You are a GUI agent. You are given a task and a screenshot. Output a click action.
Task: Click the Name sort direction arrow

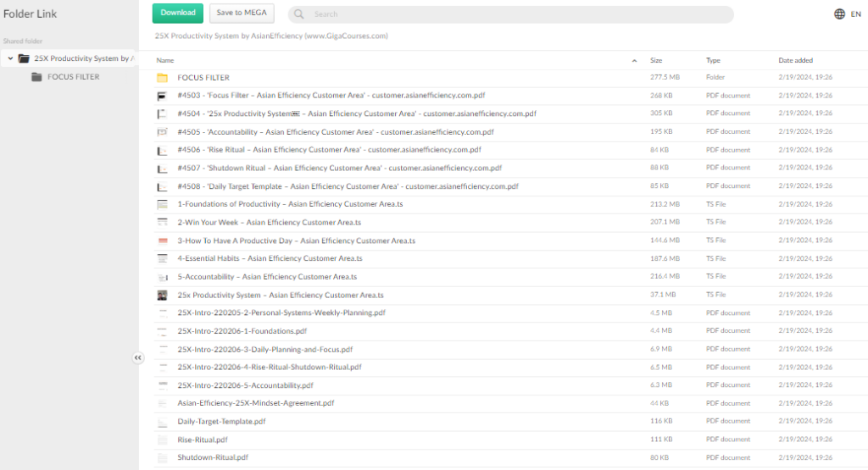[x=634, y=61]
